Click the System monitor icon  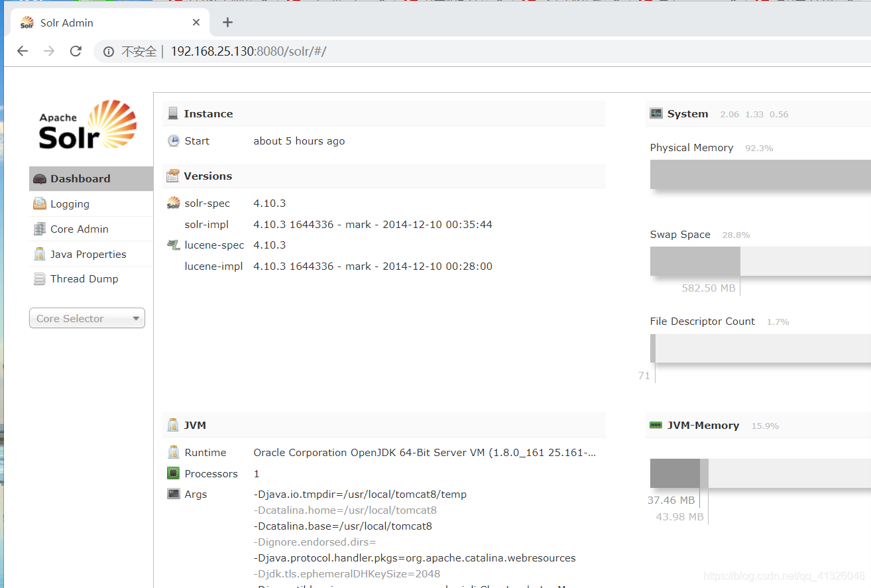click(x=656, y=113)
